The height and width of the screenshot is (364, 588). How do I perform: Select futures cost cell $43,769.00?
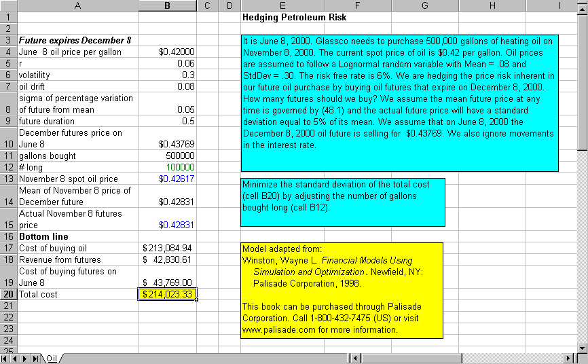pyautogui.click(x=167, y=277)
